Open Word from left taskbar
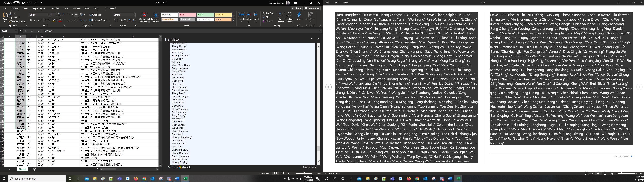The height and width of the screenshot is (182, 644). point(177,179)
